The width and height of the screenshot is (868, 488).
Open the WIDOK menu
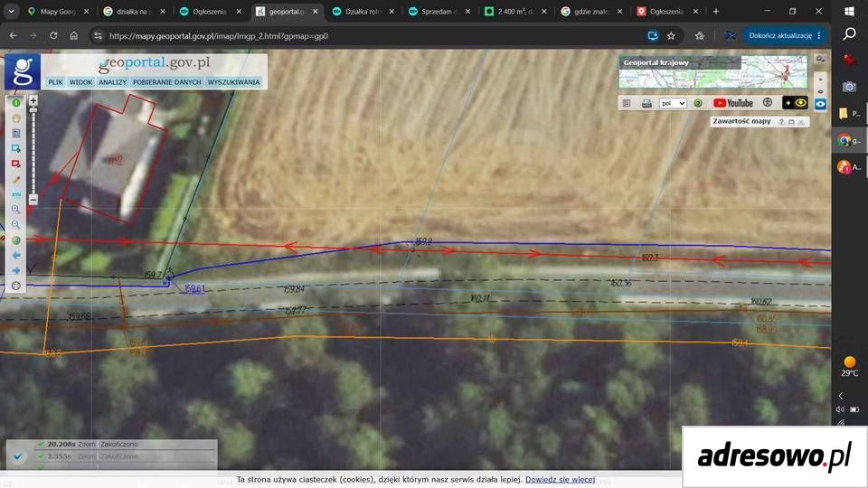(80, 82)
